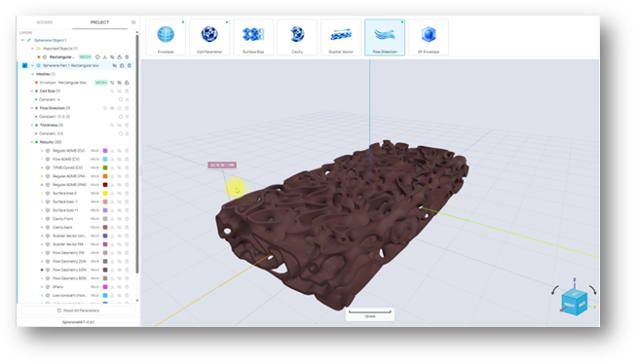This screenshot has height=364, width=637.
Task: Toggle visibility of Flow Geometry 50% result
Action: coord(120,270)
